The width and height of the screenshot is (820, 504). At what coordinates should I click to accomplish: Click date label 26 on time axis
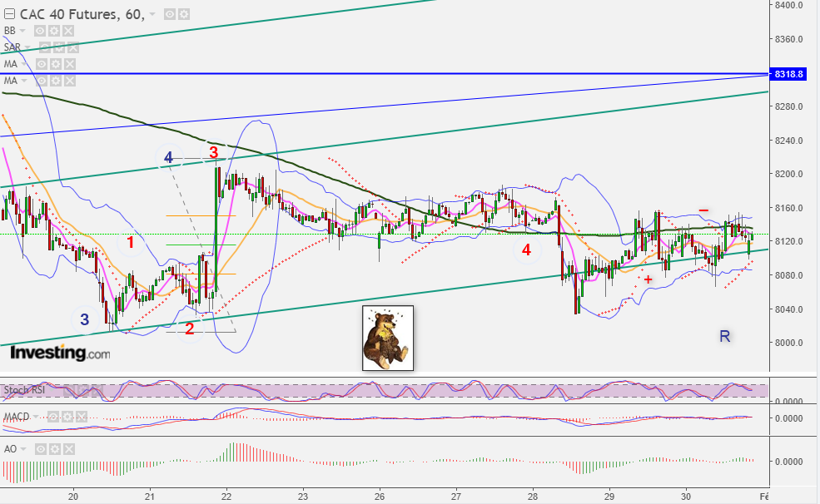(x=380, y=497)
